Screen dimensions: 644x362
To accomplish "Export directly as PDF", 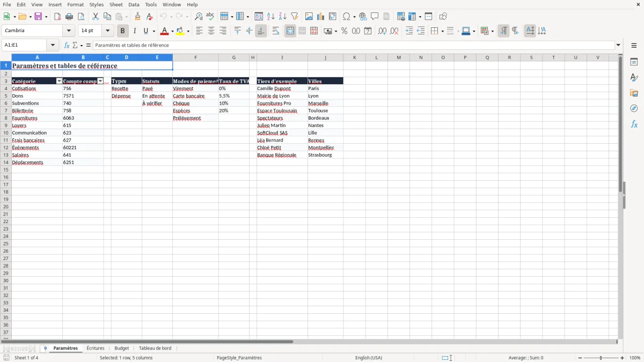I will [57, 17].
